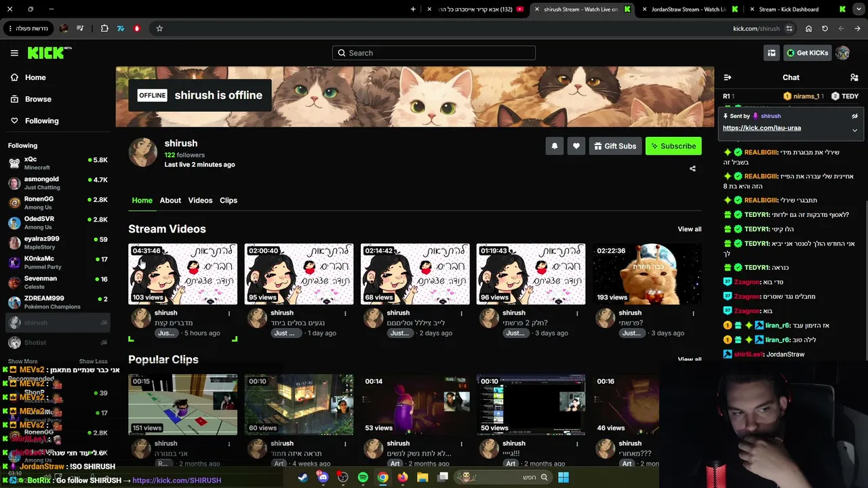Open asmongold channel in Following list

58,183
